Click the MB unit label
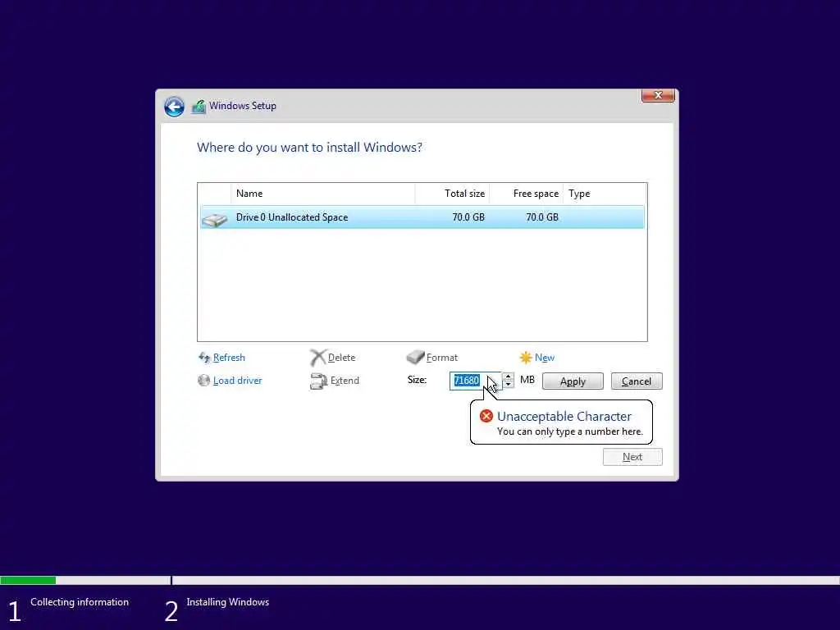 click(527, 380)
